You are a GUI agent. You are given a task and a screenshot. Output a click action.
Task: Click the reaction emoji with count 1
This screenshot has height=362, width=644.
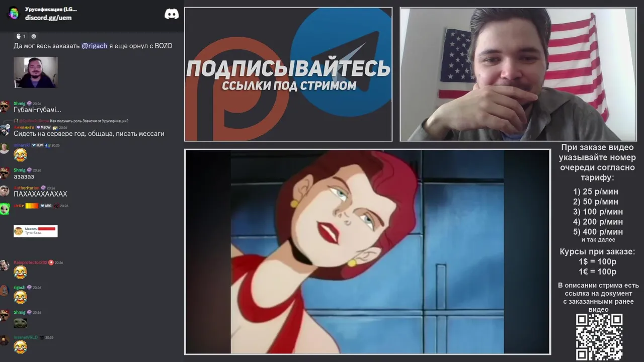click(x=21, y=36)
